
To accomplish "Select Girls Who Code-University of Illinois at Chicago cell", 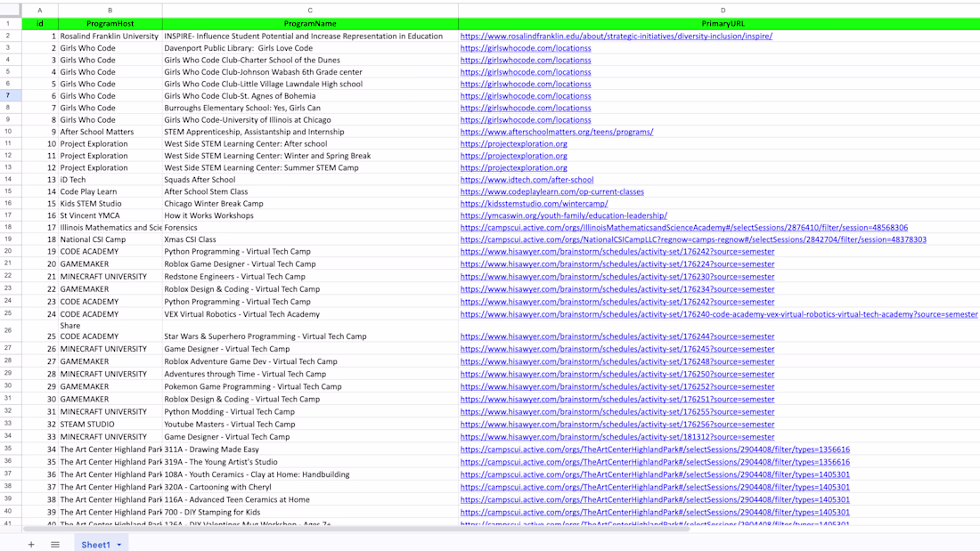I will tap(310, 120).
